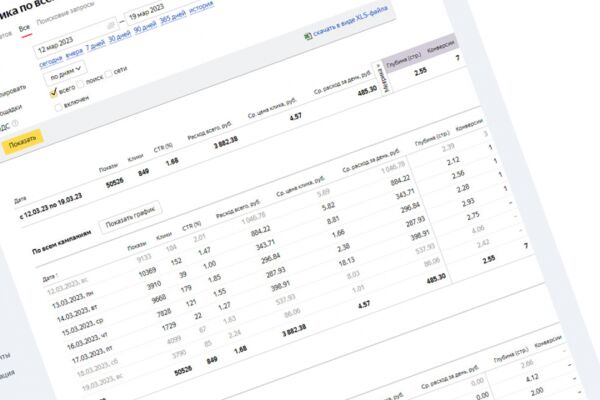
Task: Switch to the 'Все' tab
Action: click(x=24, y=28)
